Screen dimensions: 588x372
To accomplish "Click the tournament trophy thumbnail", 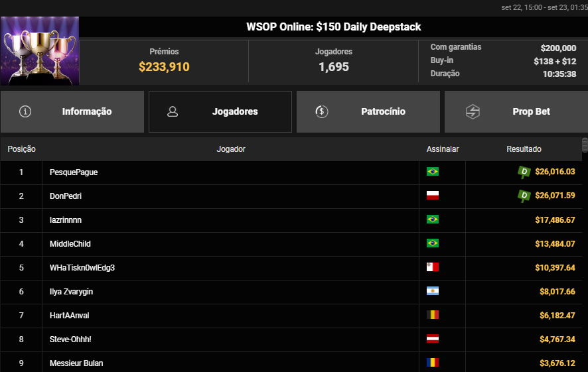I will coord(40,51).
